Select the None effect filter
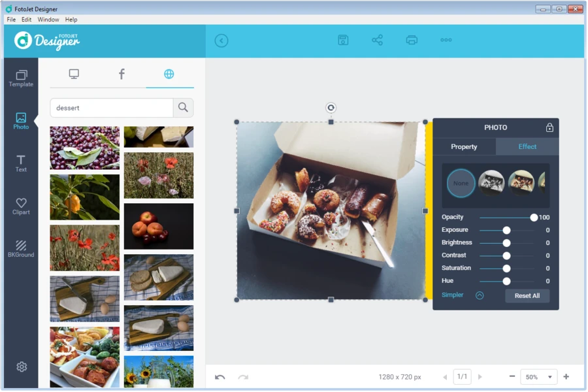The image size is (588, 392). pos(461,183)
